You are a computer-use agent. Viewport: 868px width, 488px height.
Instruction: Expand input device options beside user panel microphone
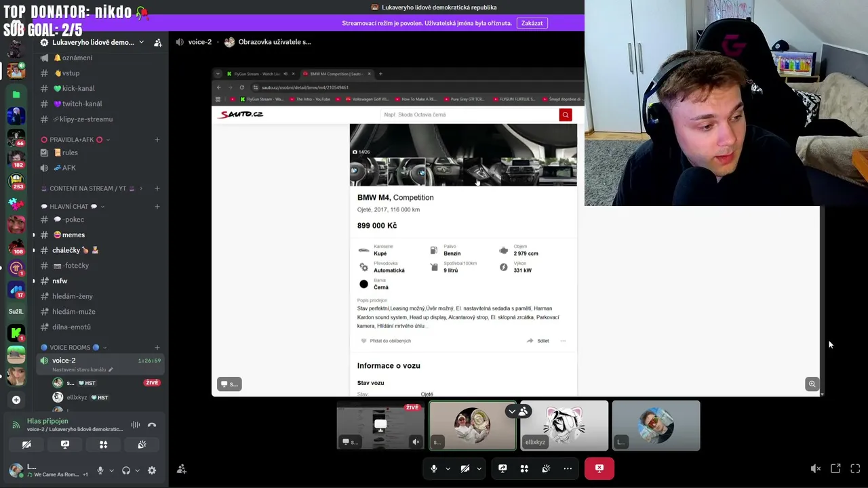[111, 470]
